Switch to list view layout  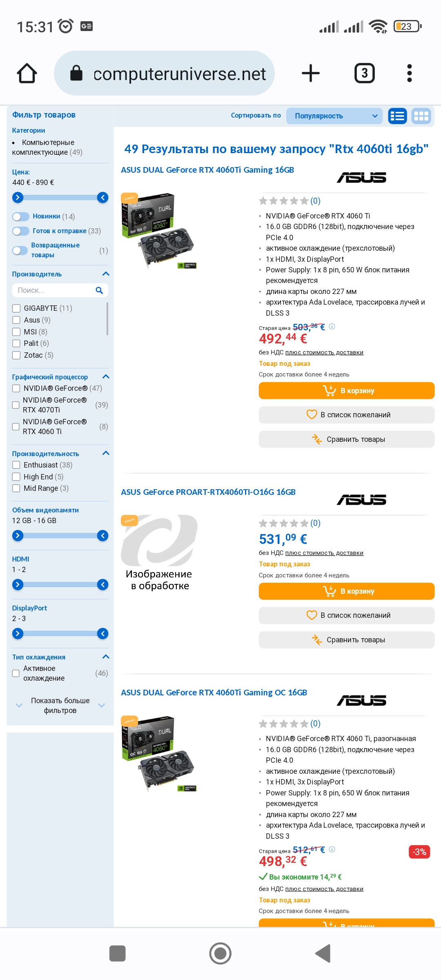pyautogui.click(x=397, y=116)
